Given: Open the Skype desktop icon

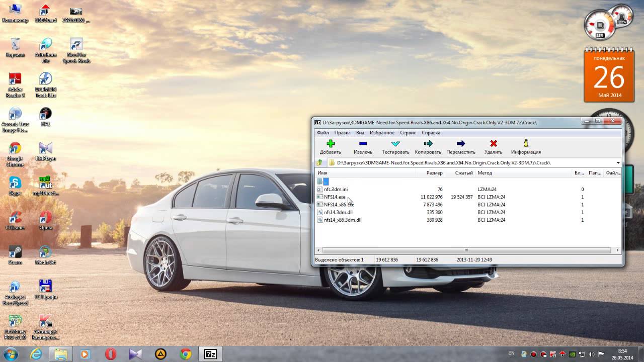Looking at the screenshot, I should (15, 186).
